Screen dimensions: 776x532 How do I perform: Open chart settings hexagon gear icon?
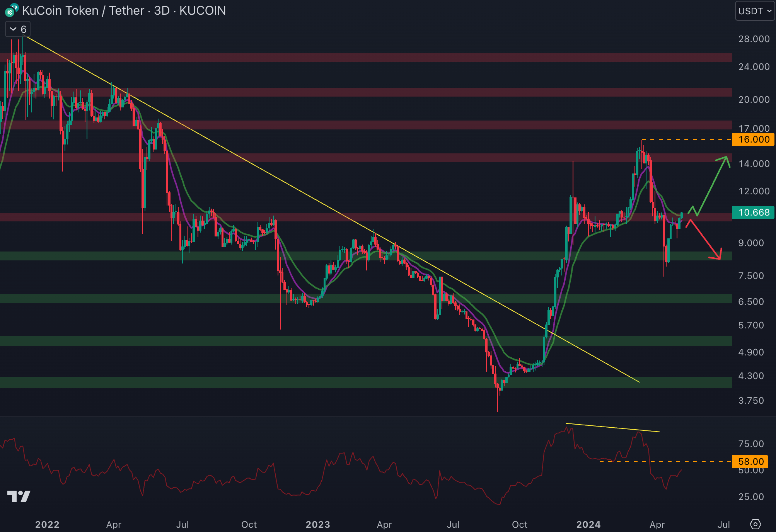(x=755, y=524)
